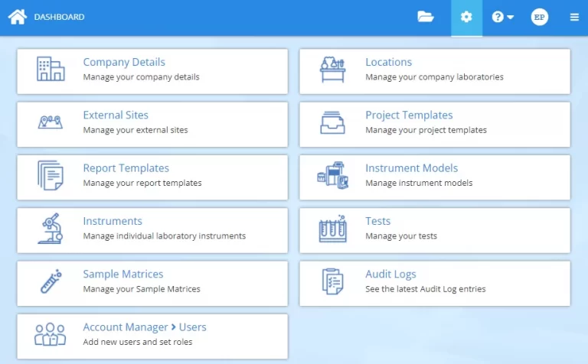Image resolution: width=588 pixels, height=364 pixels.
Task: Go to Dashboard via header label
Action: tap(59, 17)
